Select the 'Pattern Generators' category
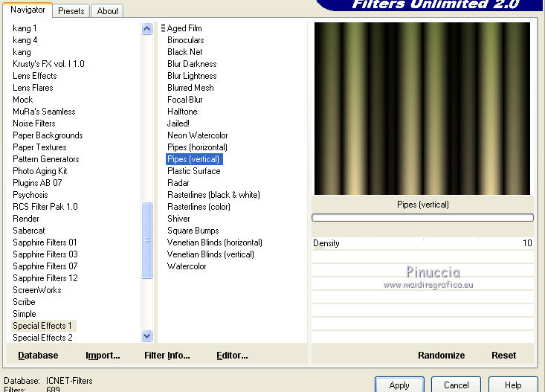545x392 pixels. pyautogui.click(x=46, y=159)
